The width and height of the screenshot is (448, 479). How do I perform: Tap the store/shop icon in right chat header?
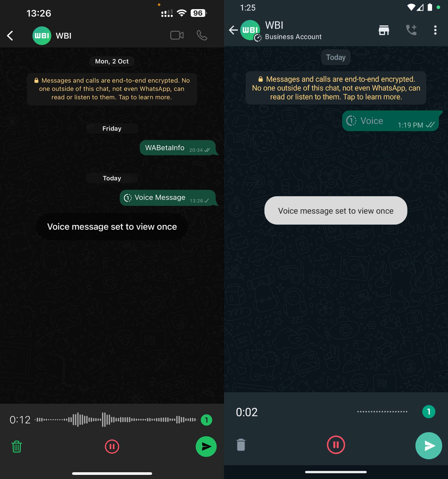pos(384,30)
